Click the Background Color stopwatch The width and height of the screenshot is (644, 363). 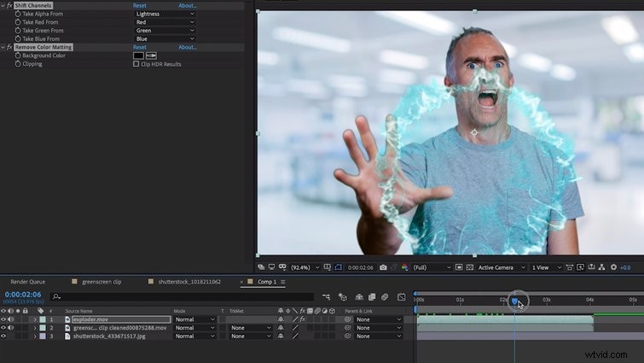[x=18, y=56]
